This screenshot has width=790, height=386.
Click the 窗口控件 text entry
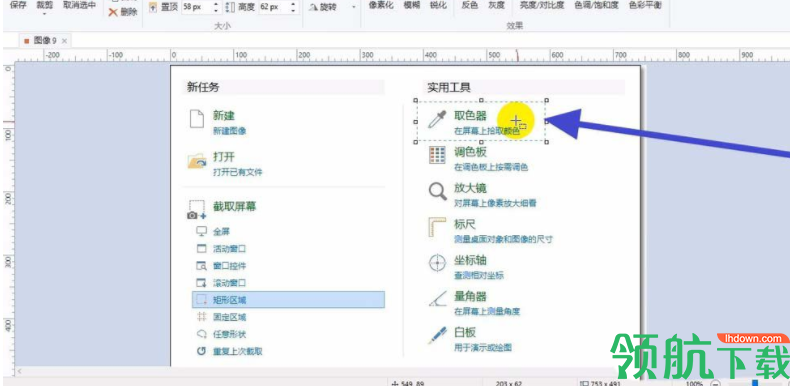229,266
